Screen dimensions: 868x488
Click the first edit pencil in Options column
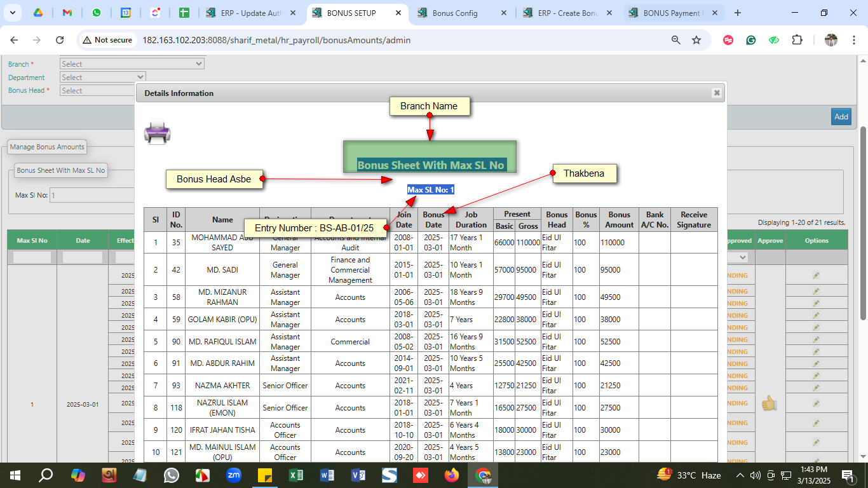816,275
